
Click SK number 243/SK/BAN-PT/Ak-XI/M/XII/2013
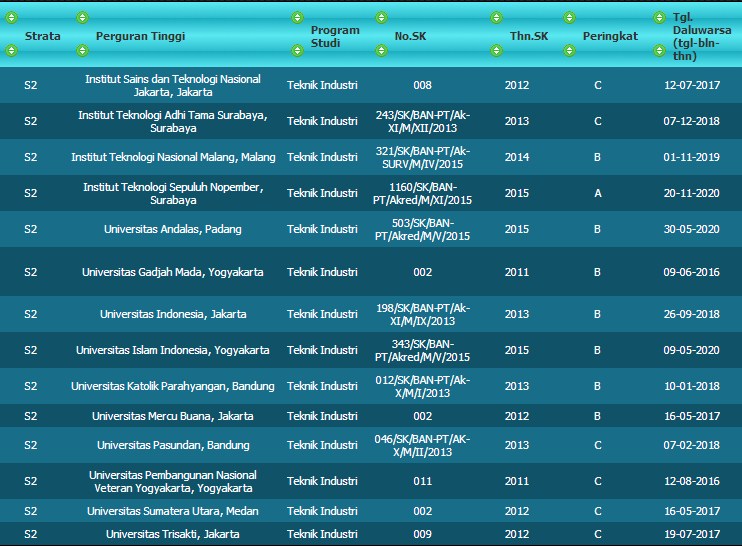(x=423, y=121)
